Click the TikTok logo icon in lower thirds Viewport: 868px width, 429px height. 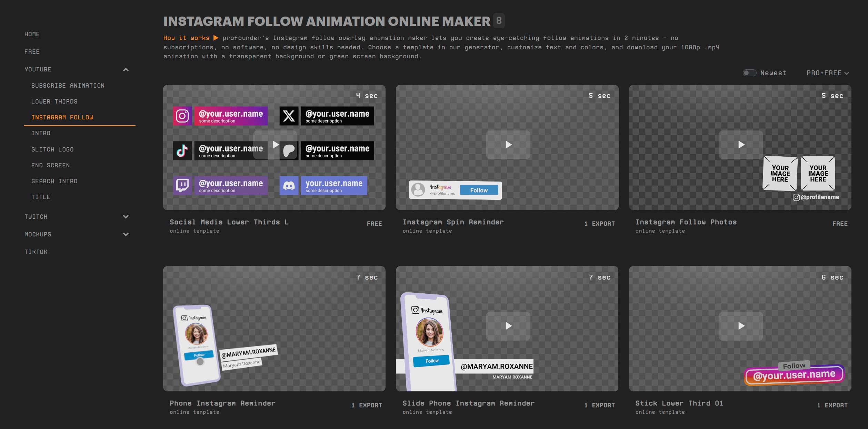(182, 151)
